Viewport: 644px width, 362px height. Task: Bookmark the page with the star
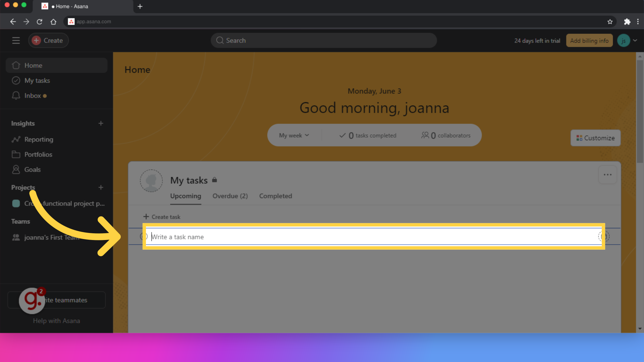610,21
